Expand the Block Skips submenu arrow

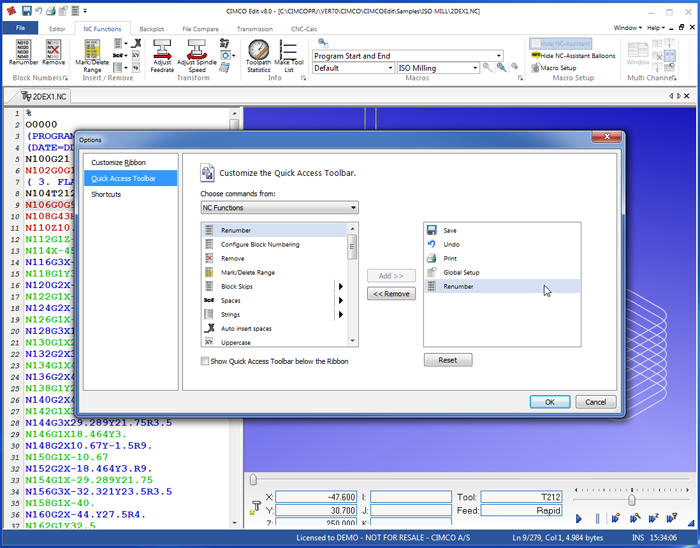(x=341, y=286)
